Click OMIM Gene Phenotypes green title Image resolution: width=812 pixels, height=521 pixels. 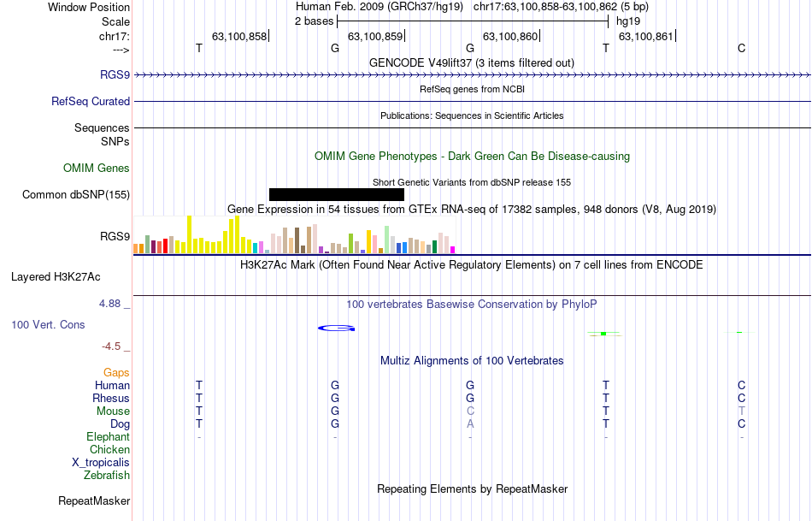click(x=473, y=156)
